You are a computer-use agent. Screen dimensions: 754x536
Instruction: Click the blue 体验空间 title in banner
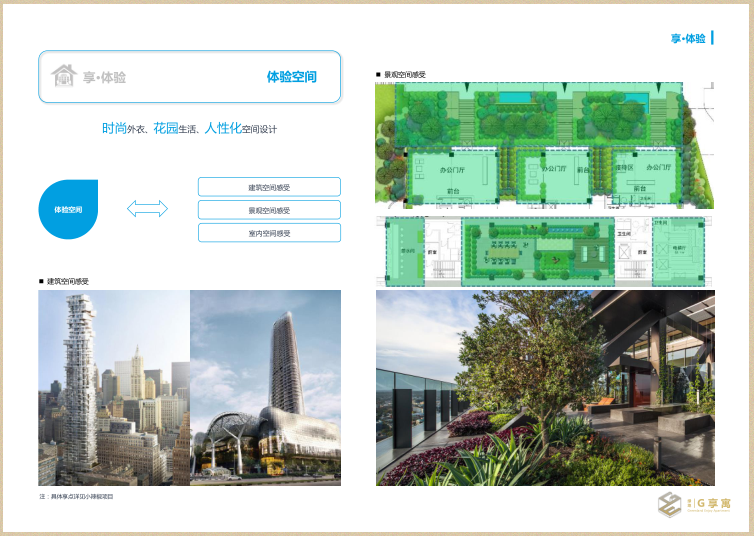tap(291, 77)
